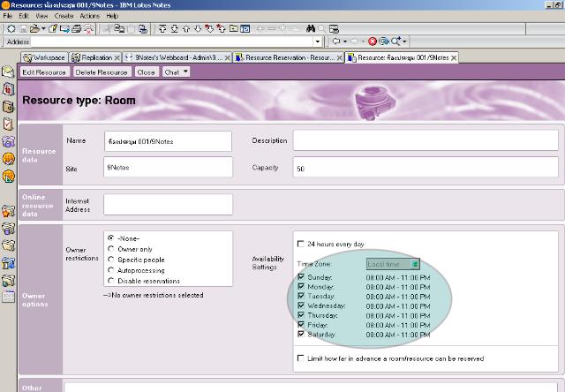The image size is (565, 392).
Task: Open the File menu
Action: (8, 16)
